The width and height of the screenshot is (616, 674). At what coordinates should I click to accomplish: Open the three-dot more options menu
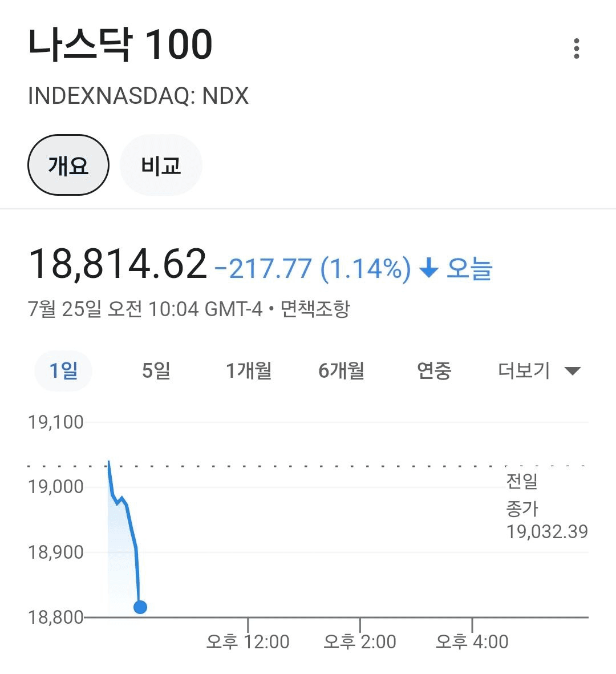pos(577,49)
